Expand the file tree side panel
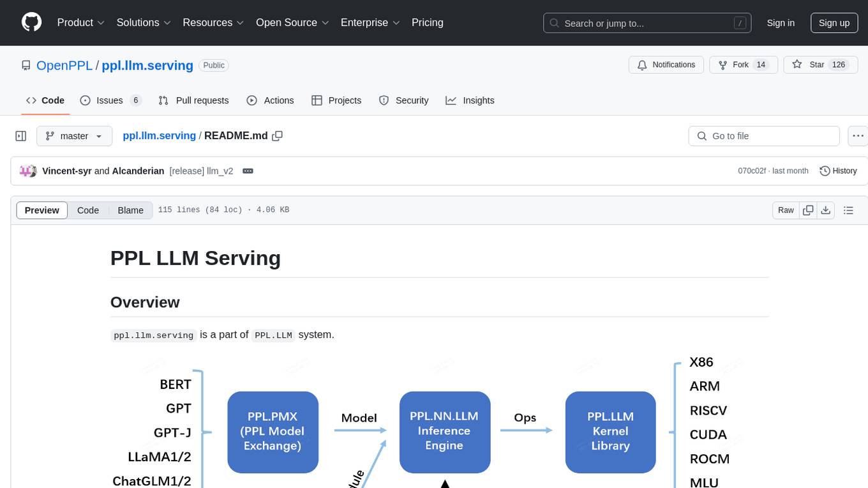This screenshot has width=868, height=488. pos(21,136)
